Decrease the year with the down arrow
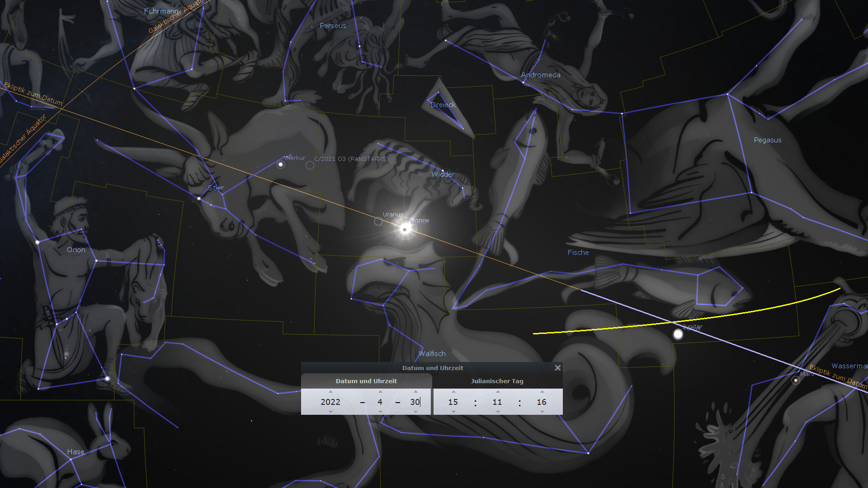868x488 pixels. [x=330, y=412]
